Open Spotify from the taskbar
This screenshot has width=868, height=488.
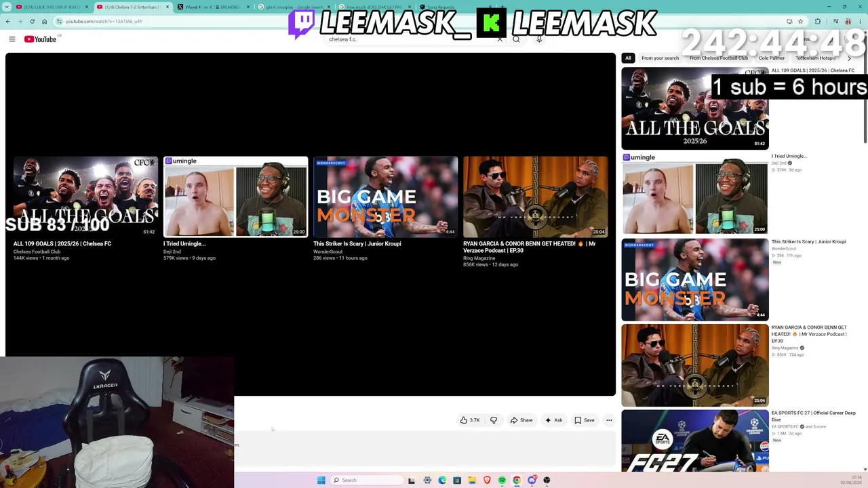[x=502, y=481]
